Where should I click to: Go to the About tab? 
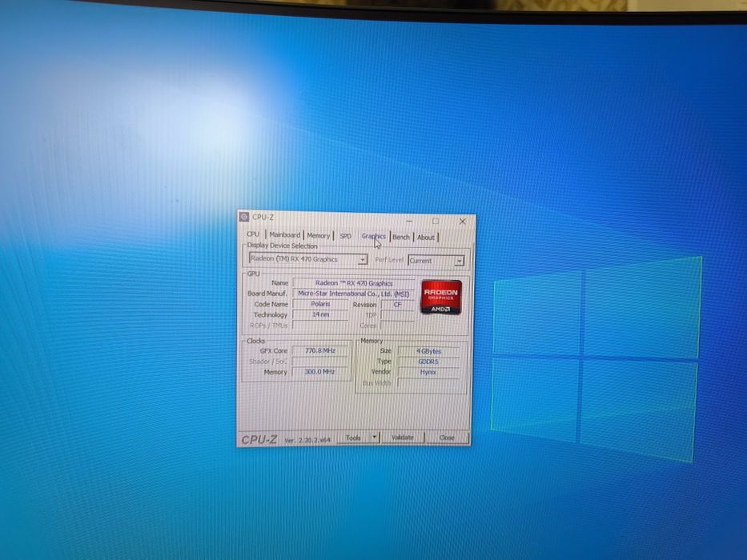pyautogui.click(x=426, y=237)
